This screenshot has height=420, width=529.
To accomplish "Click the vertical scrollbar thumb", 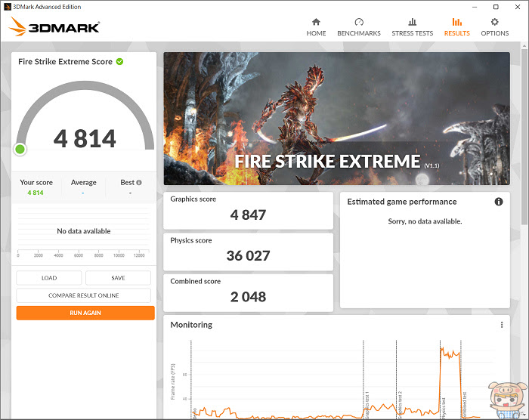I will [524, 137].
